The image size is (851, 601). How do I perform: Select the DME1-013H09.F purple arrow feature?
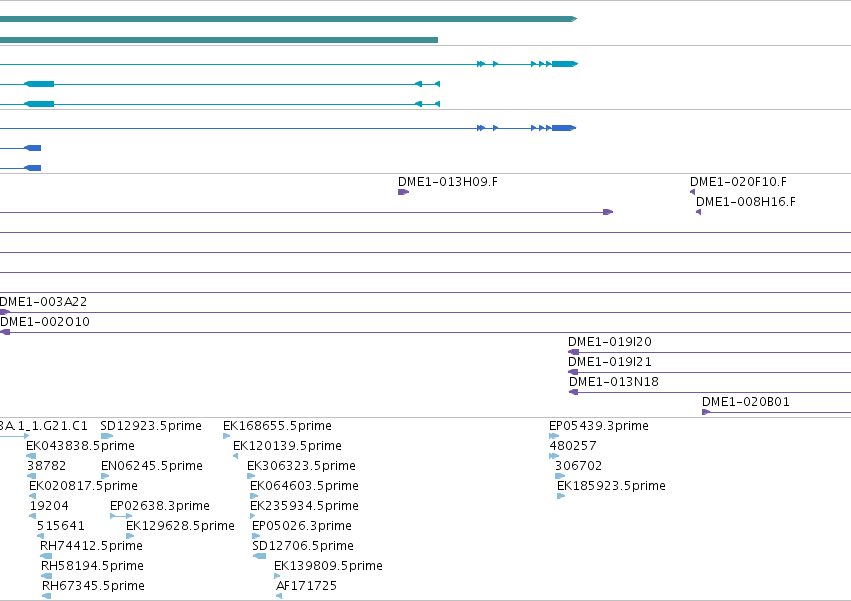pos(403,192)
